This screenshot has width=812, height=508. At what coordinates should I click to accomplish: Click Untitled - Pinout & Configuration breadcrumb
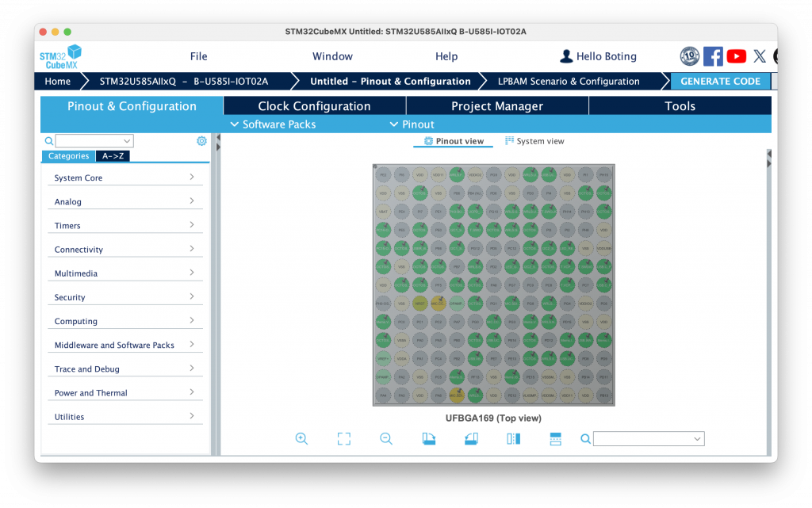tap(390, 81)
